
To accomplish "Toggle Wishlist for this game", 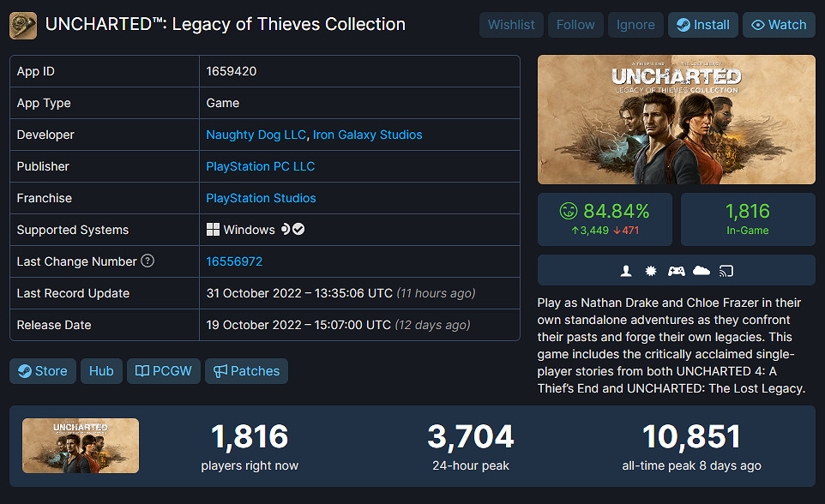I will pos(511,25).
